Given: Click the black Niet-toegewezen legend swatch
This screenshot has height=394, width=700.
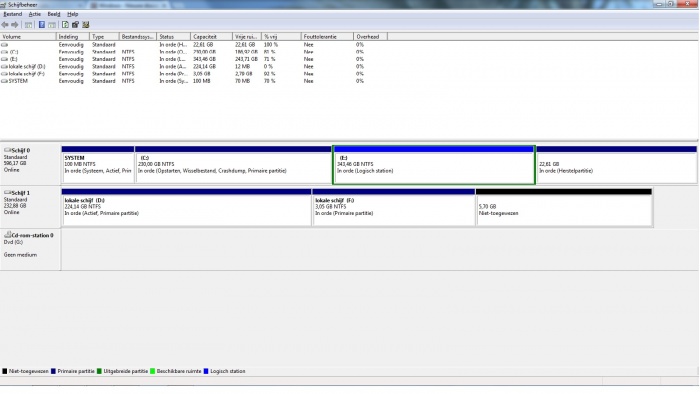Looking at the screenshot, I should [5, 371].
